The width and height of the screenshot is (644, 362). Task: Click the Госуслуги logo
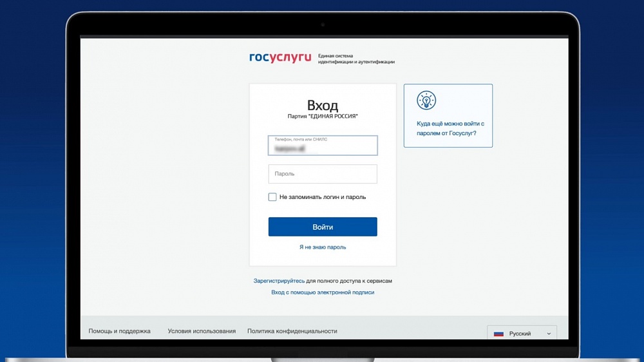click(279, 58)
